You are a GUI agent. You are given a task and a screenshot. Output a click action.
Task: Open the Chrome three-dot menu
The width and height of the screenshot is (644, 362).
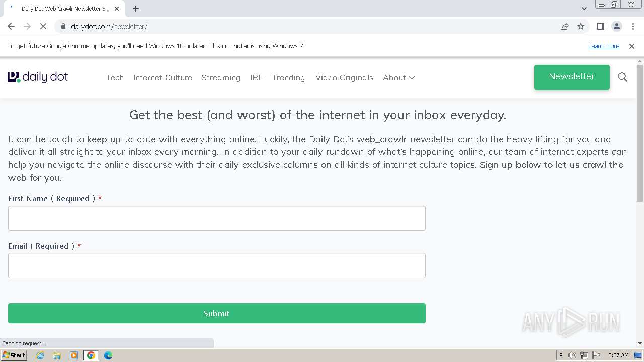pos(632,27)
